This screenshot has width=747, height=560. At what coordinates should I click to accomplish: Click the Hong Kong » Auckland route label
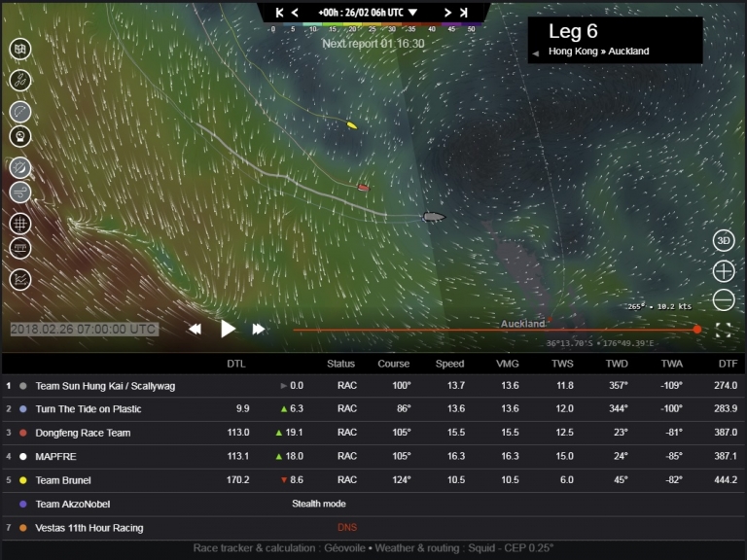click(598, 52)
